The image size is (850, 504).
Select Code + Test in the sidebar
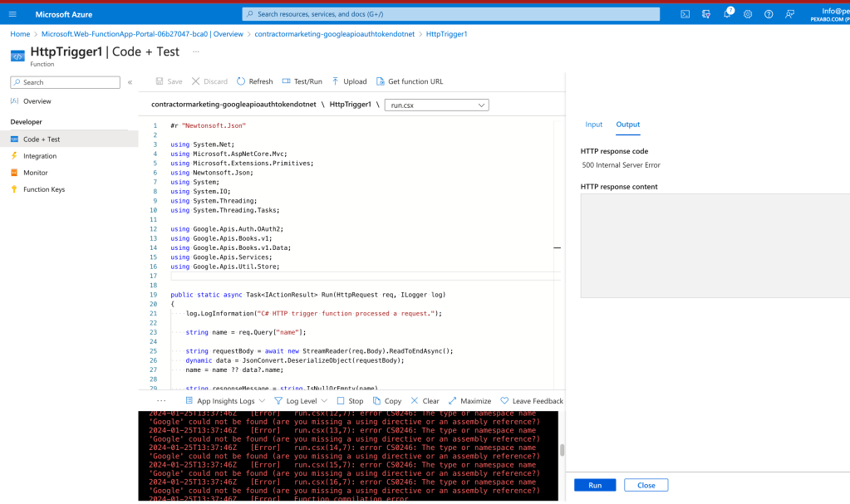click(x=69, y=139)
